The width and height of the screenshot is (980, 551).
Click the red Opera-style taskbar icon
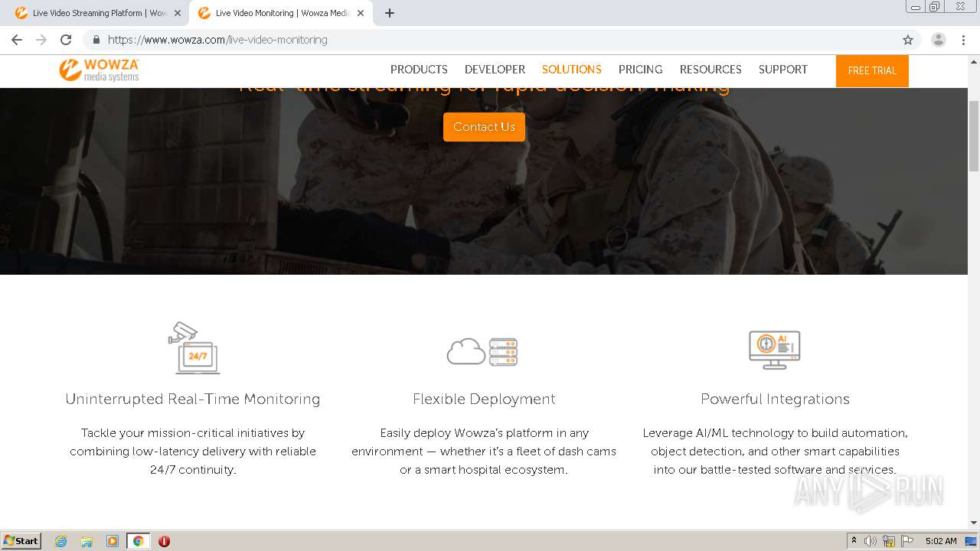(x=164, y=541)
